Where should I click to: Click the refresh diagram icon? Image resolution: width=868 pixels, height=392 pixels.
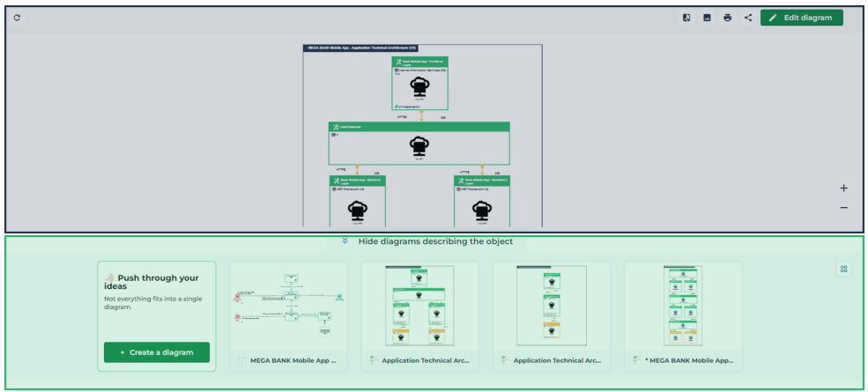tap(17, 18)
